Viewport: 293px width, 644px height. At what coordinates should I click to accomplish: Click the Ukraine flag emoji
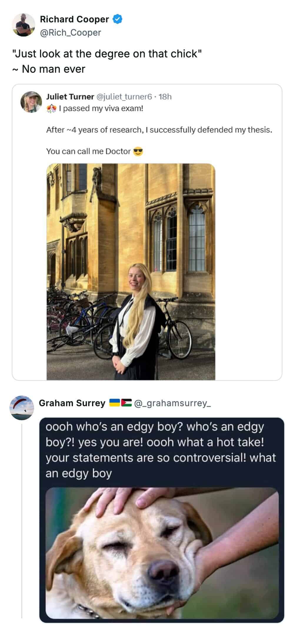click(x=114, y=402)
